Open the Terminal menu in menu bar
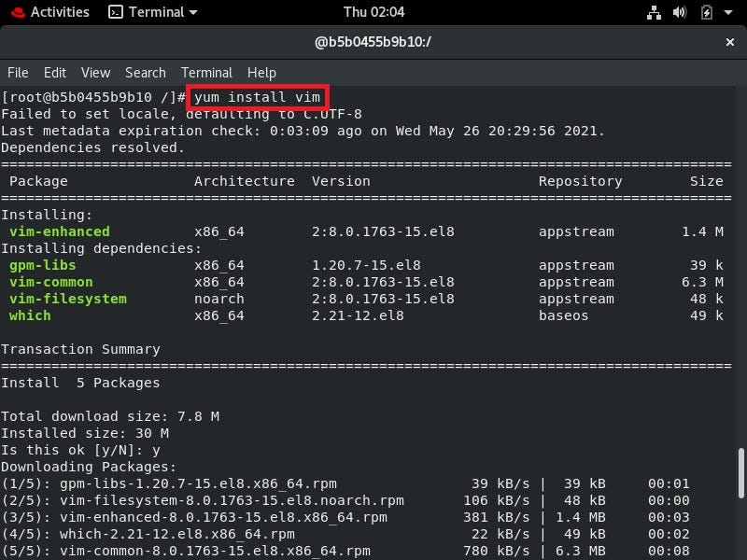The height and width of the screenshot is (560, 747). click(x=206, y=73)
